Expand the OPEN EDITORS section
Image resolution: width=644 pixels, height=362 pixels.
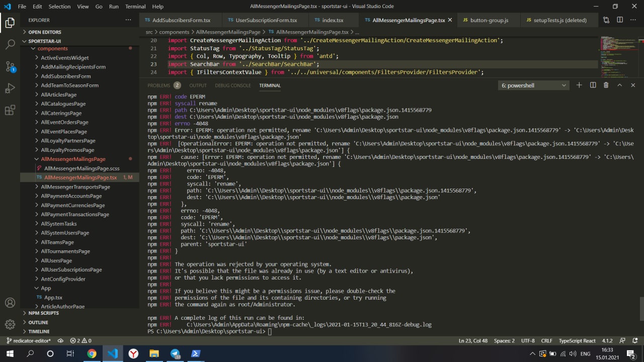tap(79, 32)
